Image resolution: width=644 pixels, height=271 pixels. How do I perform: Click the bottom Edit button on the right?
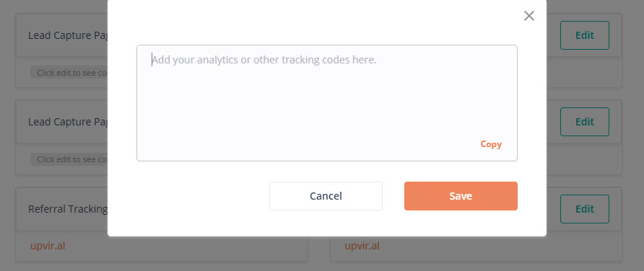[584, 209]
